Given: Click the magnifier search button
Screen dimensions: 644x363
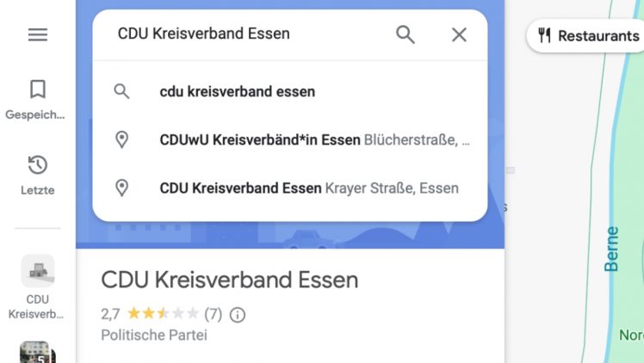Looking at the screenshot, I should pyautogui.click(x=405, y=34).
